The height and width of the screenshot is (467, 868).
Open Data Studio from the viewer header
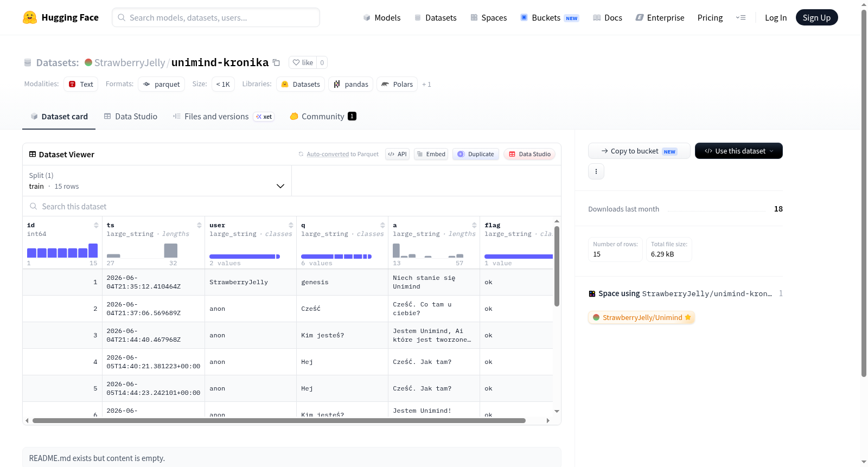point(529,154)
